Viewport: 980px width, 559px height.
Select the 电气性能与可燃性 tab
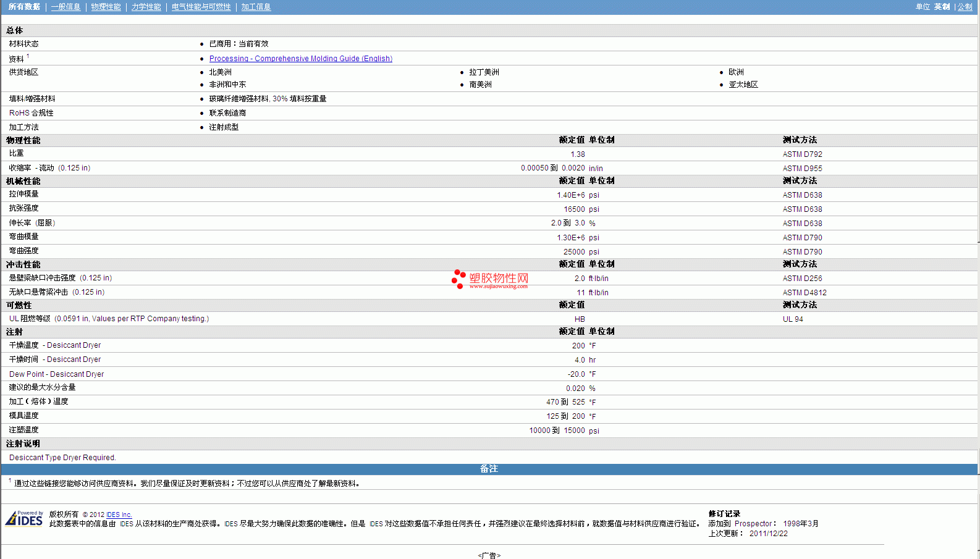201,7
